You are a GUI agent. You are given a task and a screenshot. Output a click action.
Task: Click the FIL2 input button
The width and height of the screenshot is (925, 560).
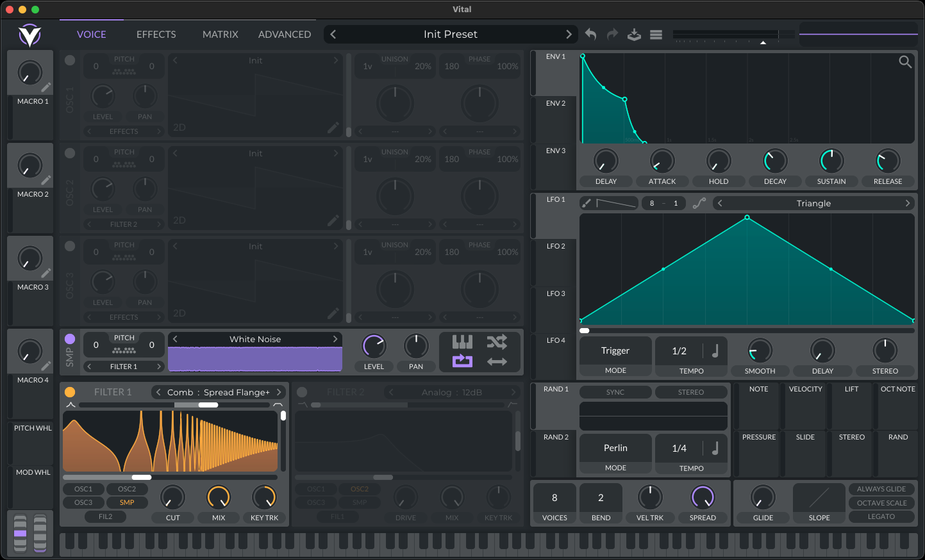[105, 516]
